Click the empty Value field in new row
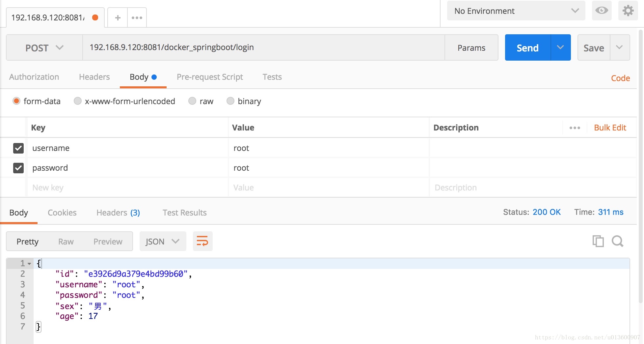The height and width of the screenshot is (344, 644). pos(329,188)
